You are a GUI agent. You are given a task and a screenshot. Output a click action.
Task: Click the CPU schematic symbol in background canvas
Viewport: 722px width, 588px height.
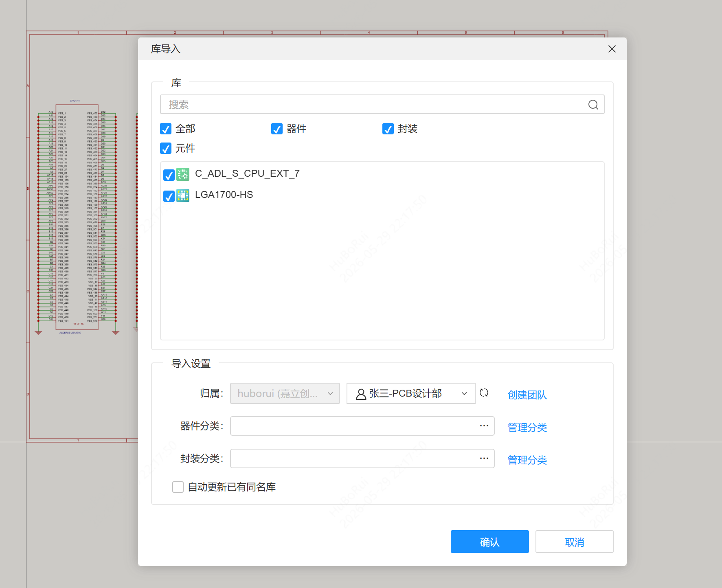click(x=77, y=217)
